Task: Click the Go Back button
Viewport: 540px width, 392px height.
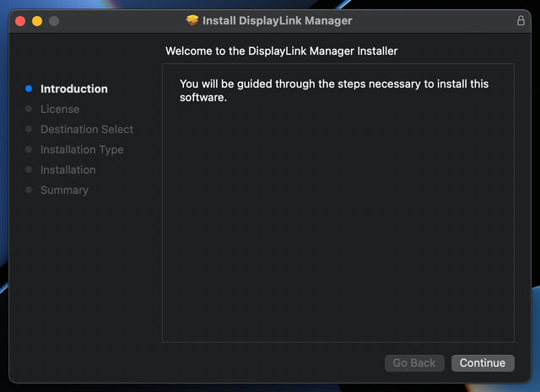Action: [x=414, y=363]
